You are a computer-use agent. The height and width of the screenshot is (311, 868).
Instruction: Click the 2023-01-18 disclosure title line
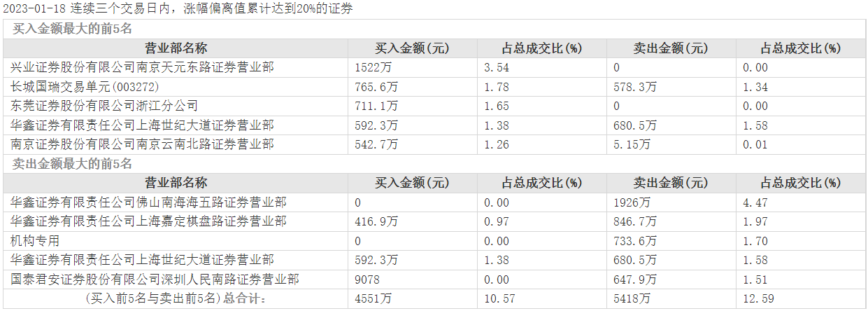point(178,9)
